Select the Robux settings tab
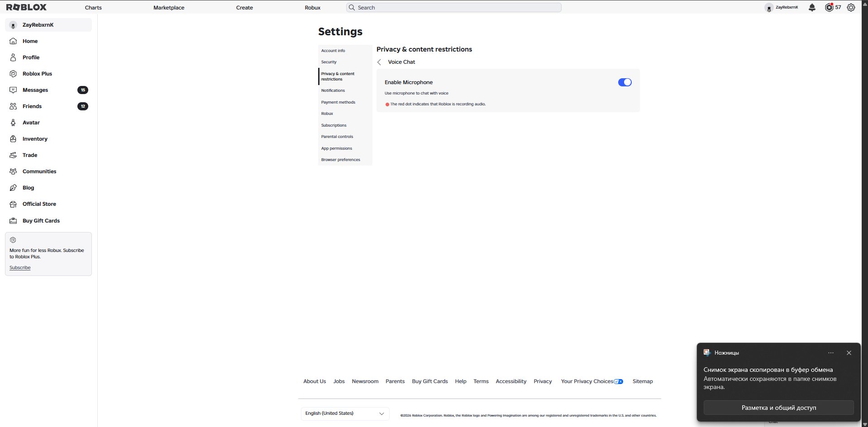Image resolution: width=868 pixels, height=427 pixels. tap(345, 114)
